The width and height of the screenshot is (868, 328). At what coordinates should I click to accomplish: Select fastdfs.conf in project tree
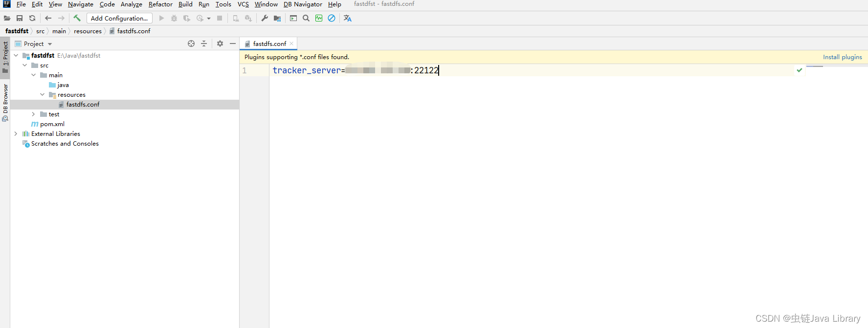(79, 104)
